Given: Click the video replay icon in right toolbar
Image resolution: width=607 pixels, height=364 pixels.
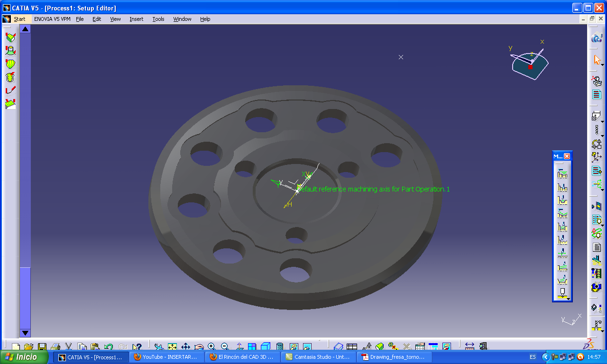Looking at the screenshot, I should (597, 273).
